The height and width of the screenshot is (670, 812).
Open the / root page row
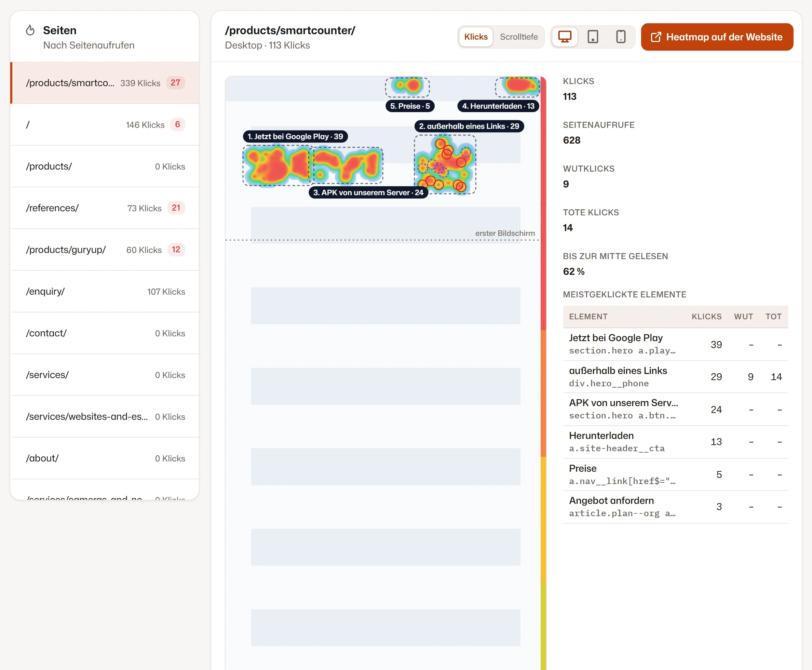(x=105, y=125)
